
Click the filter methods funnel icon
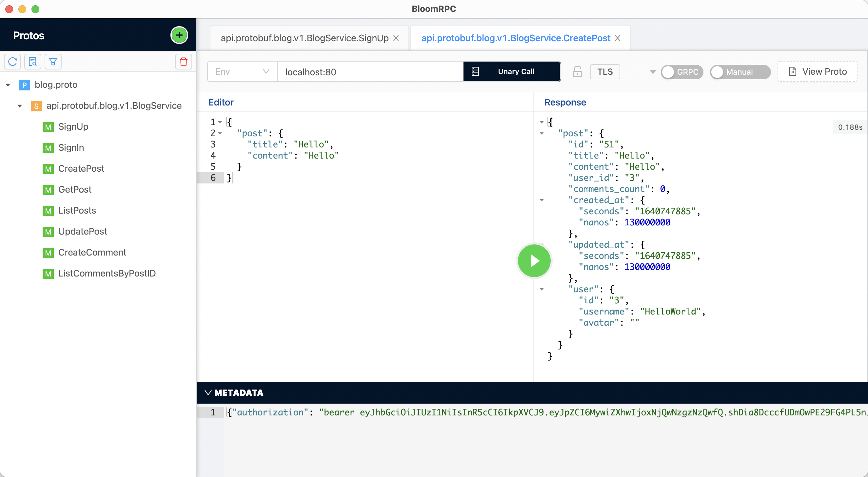point(53,62)
